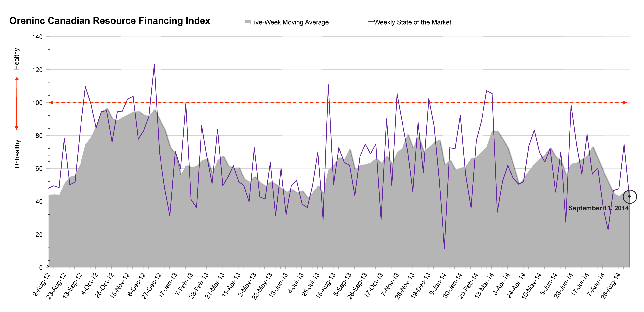Screen dimensions: 644x312
Task: Click the x-axis date label 13-Jun-13
Action: point(279,285)
